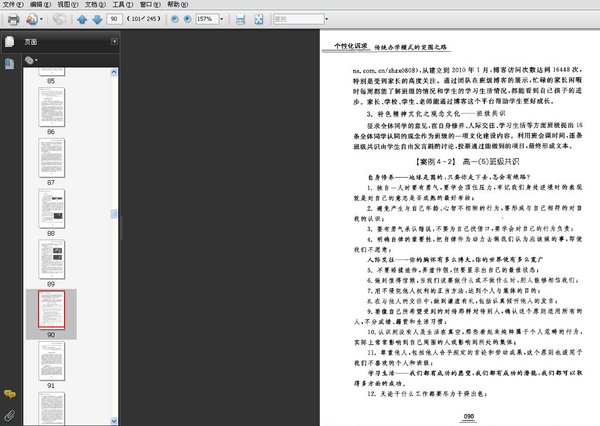Expand the dropdown arrow beside the collaborate icon
The height and width of the screenshot is (426, 600).
tap(41, 19)
